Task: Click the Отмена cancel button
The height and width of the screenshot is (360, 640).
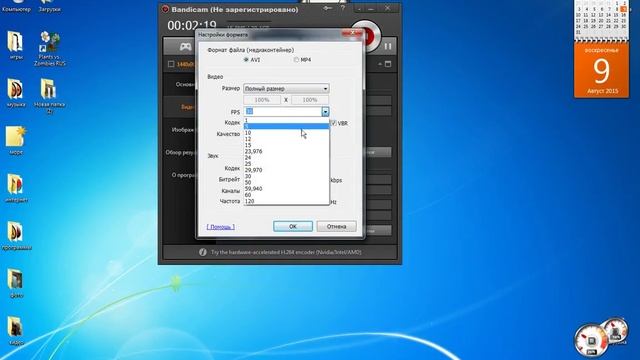Action: click(x=336, y=226)
